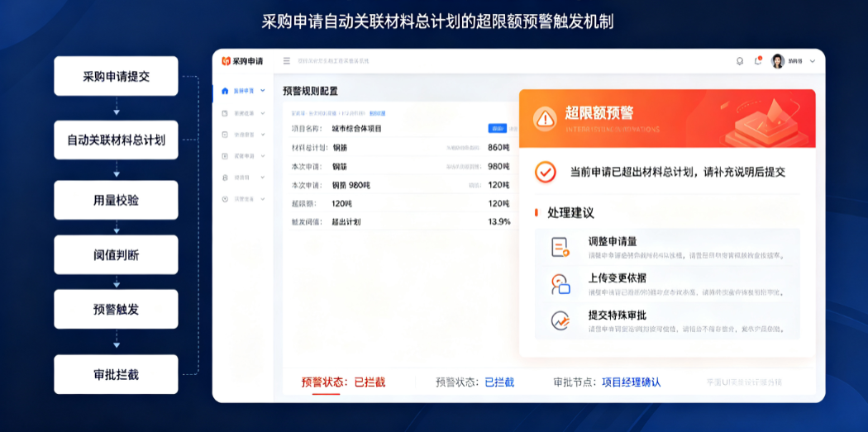Click the 采购申请提交 flow step
The image size is (868, 432).
pos(117,76)
